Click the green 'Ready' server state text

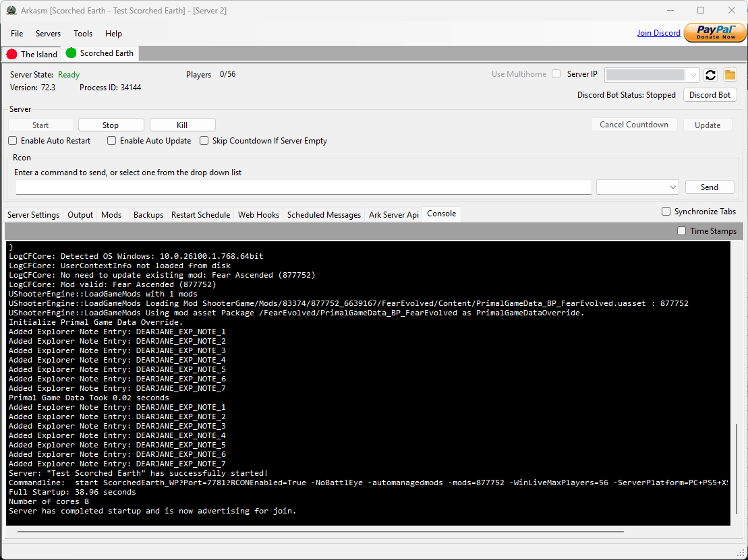[69, 75]
